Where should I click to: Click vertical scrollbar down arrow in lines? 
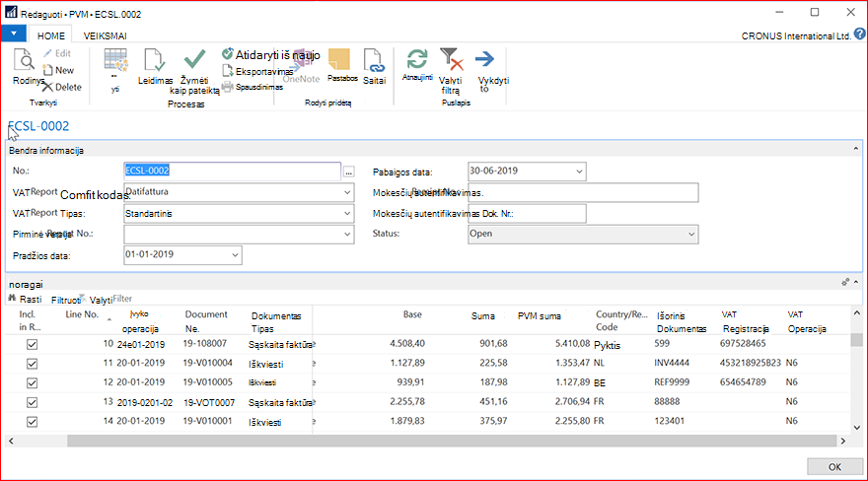tap(857, 428)
